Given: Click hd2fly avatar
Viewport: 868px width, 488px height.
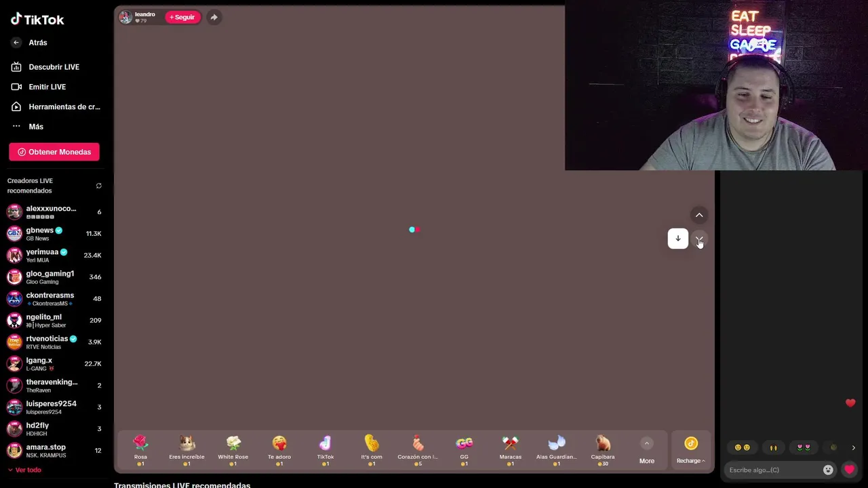Looking at the screenshot, I should (x=14, y=429).
